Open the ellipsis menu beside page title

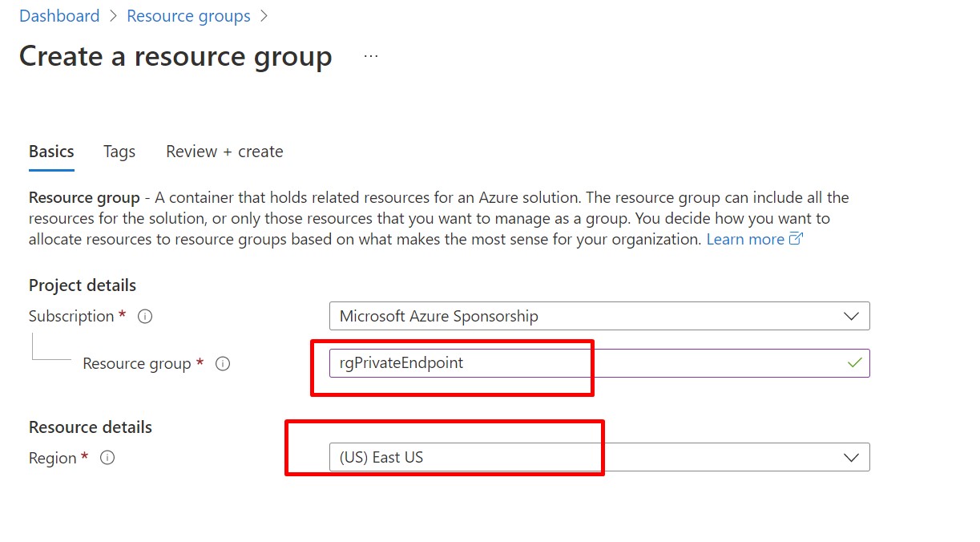[x=370, y=57]
